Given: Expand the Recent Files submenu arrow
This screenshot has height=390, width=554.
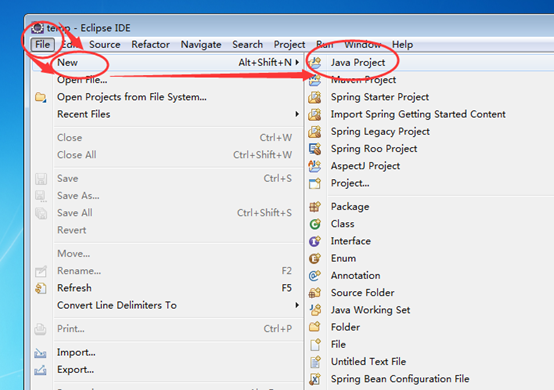Looking at the screenshot, I should point(297,114).
